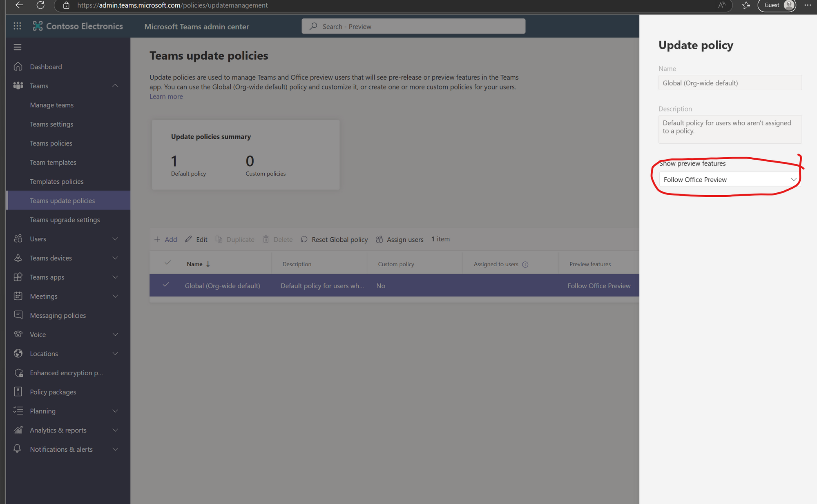Expand the Analytics & reports section
Viewport: 817px width, 504px height.
click(115, 430)
